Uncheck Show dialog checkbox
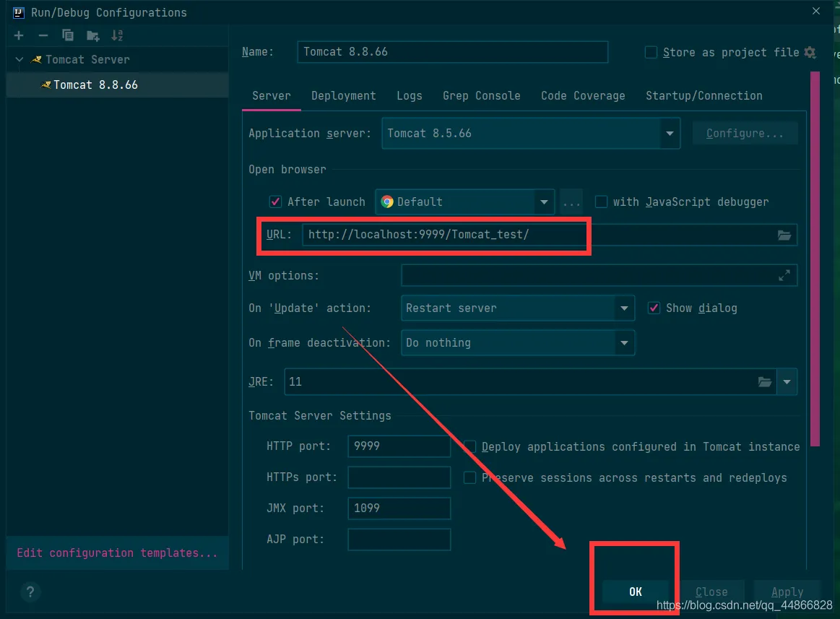This screenshot has height=619, width=840. pyautogui.click(x=654, y=308)
